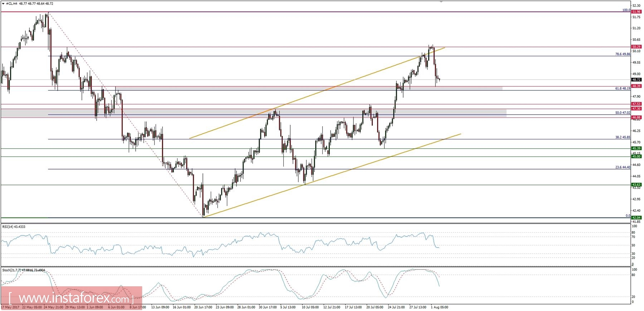Click the 51.20 price axis value
Screen dimensions: 644x311
(636, 28)
